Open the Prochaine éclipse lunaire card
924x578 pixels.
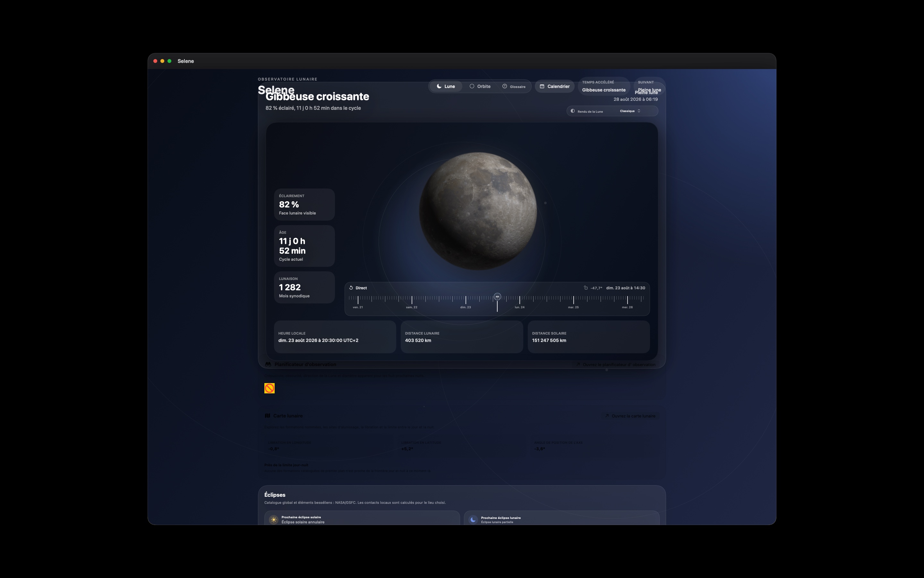(x=562, y=518)
